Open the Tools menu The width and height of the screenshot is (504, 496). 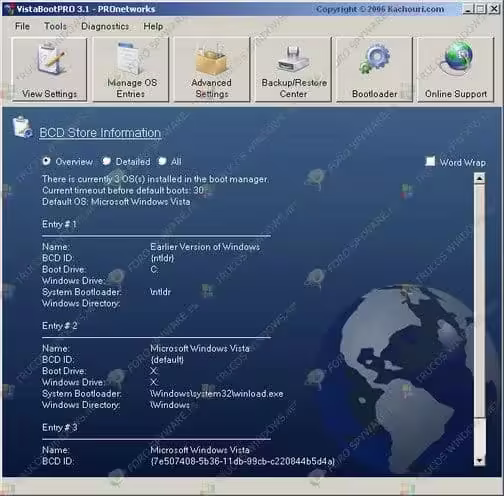coord(55,26)
